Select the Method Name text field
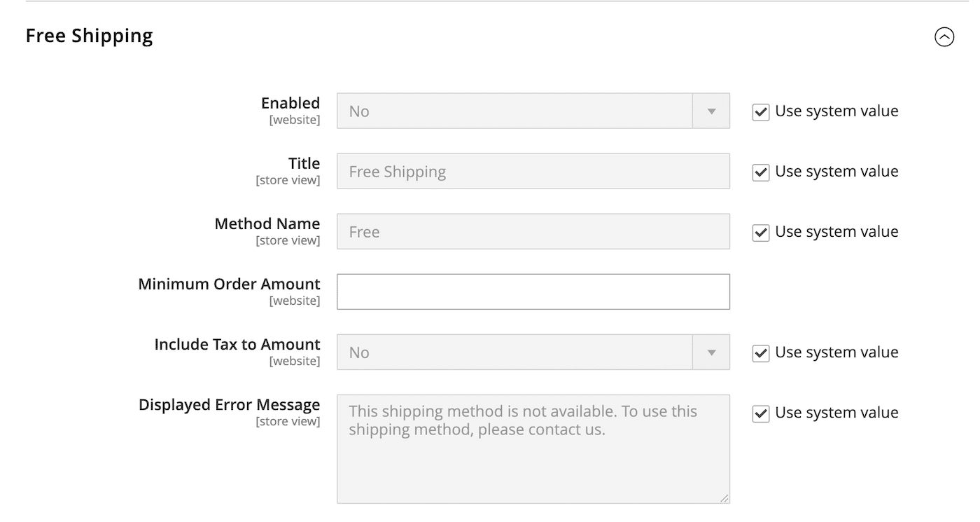 [x=532, y=231]
